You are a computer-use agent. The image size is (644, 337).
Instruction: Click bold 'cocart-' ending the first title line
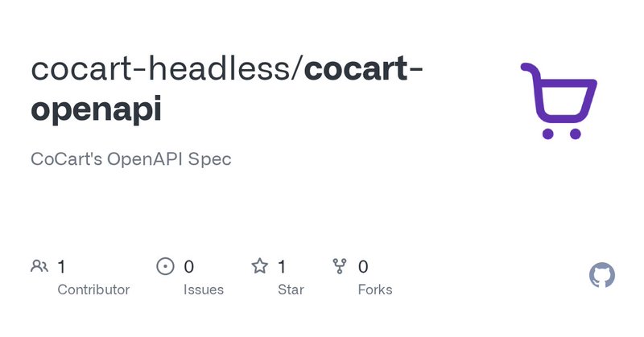(365, 70)
